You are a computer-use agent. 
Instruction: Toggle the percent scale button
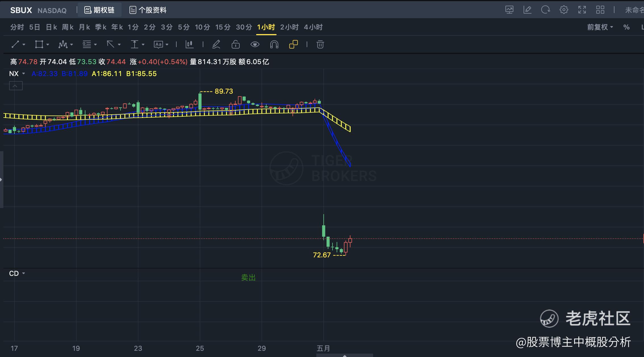click(626, 27)
